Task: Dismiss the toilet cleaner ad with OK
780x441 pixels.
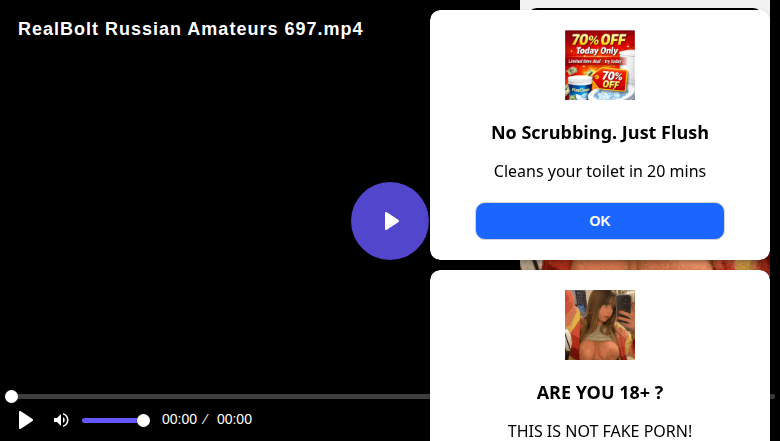Action: 599,221
